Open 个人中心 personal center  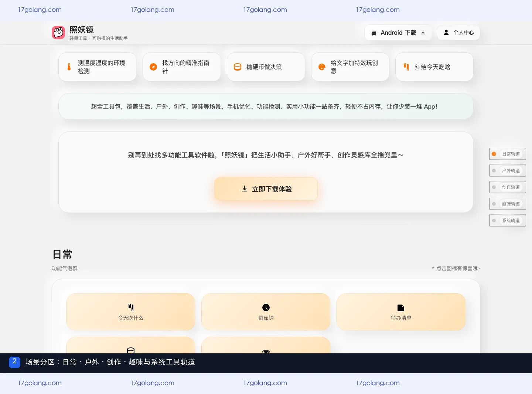click(458, 33)
